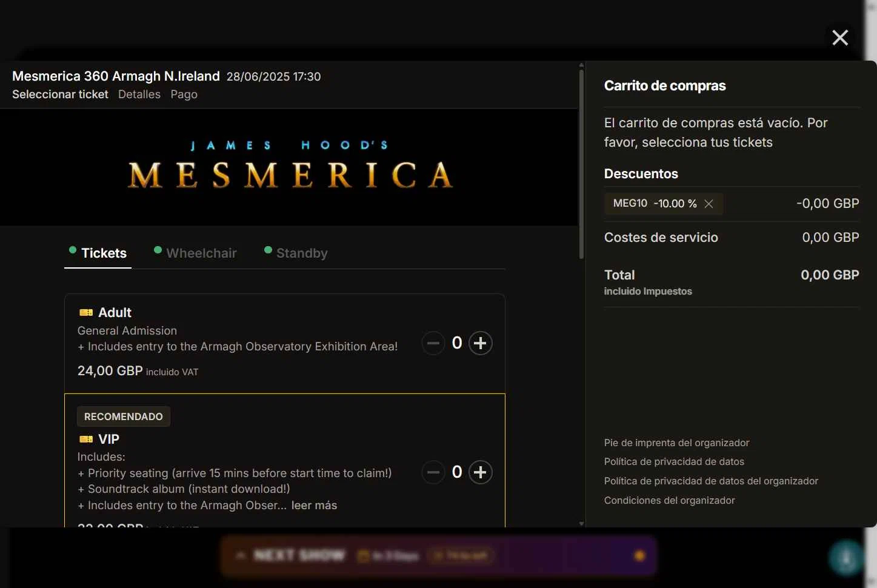Click the Mesmerica 360 Armagh N.Ireland title
This screenshot has width=877, height=588.
(x=116, y=76)
